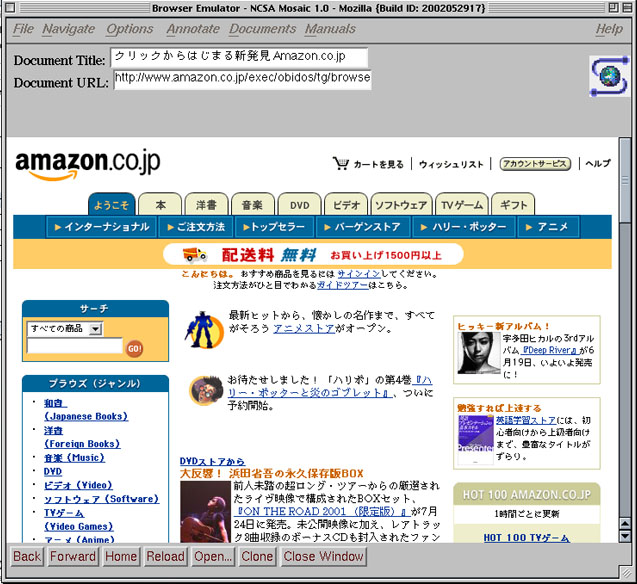Select the DVD tab
637x584 pixels.
coord(299,204)
